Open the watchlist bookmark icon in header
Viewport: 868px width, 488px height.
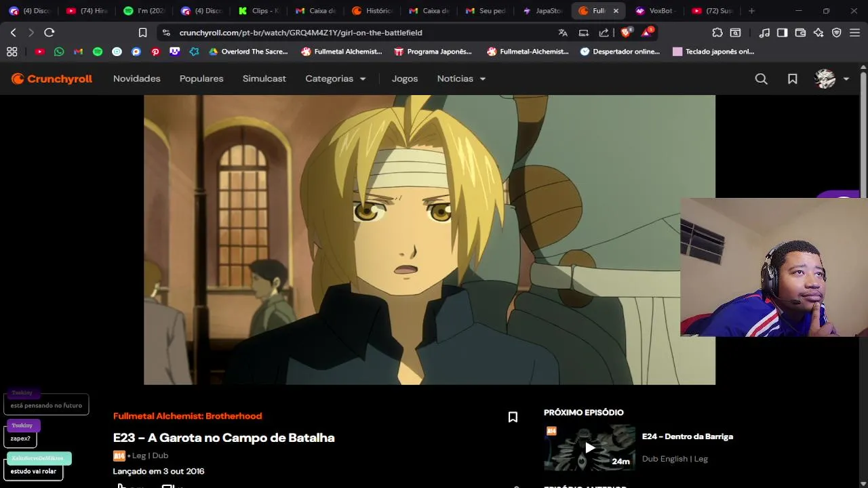[792, 79]
